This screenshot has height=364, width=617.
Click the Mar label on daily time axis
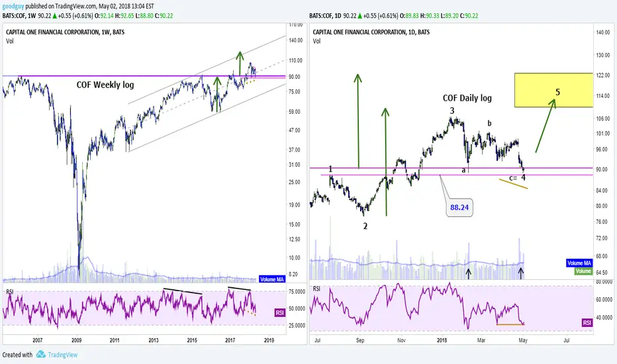(481, 340)
